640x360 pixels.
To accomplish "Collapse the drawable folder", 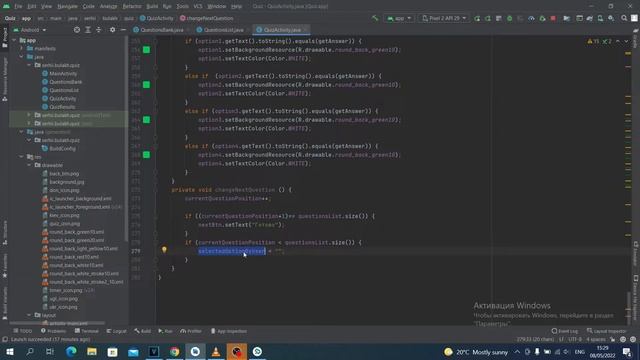I will click(29, 165).
